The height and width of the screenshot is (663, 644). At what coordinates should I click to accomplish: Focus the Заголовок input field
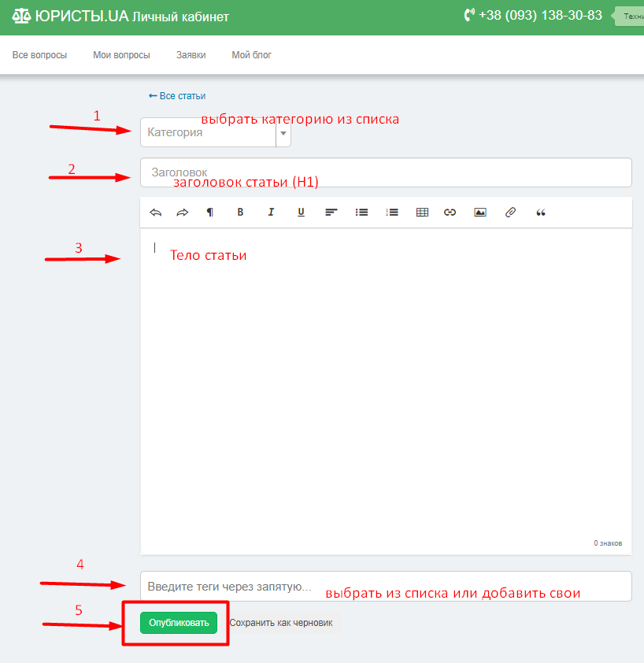[386, 172]
